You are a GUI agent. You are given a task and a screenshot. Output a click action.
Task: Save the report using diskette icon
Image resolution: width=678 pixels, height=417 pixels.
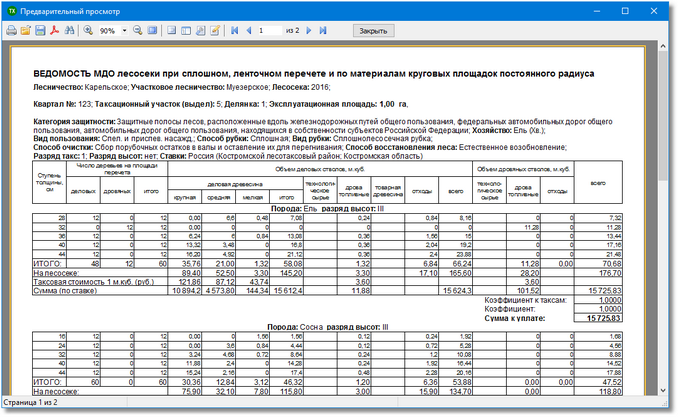point(39,31)
